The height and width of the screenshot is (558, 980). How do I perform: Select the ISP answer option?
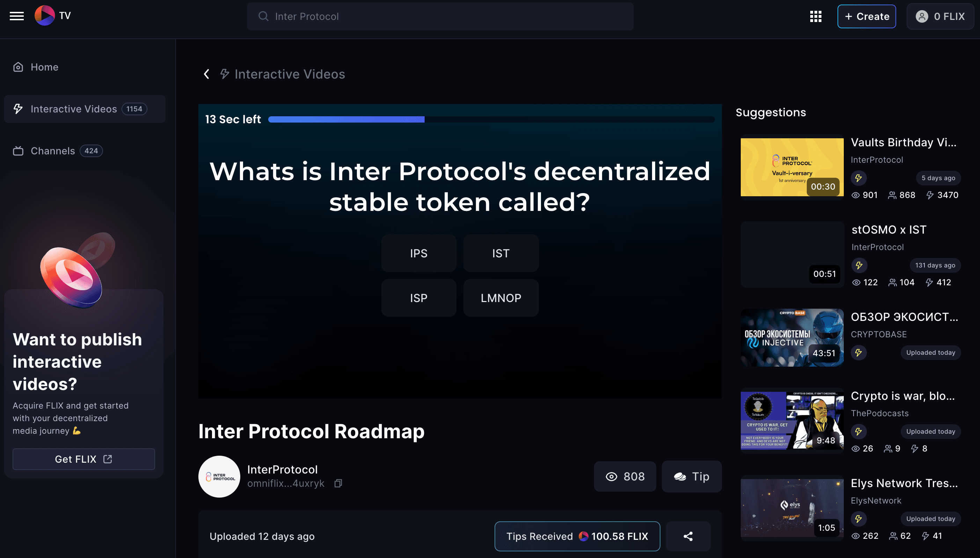419,298
